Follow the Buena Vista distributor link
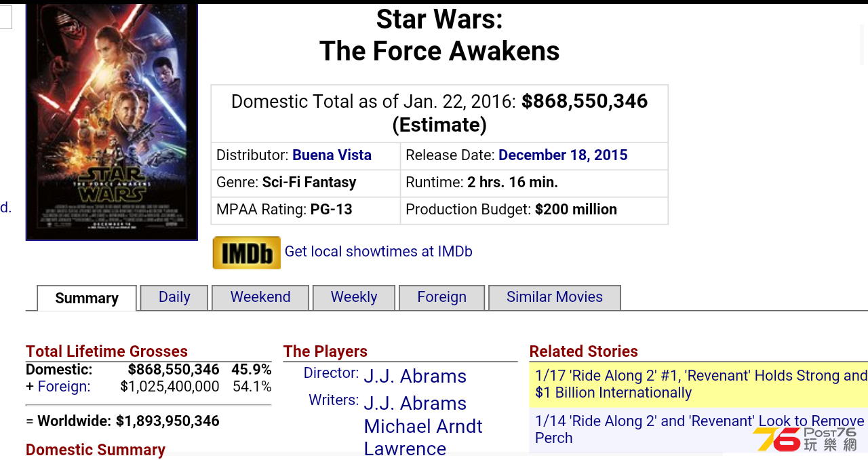Viewport: 868px width, 460px height. (x=332, y=155)
